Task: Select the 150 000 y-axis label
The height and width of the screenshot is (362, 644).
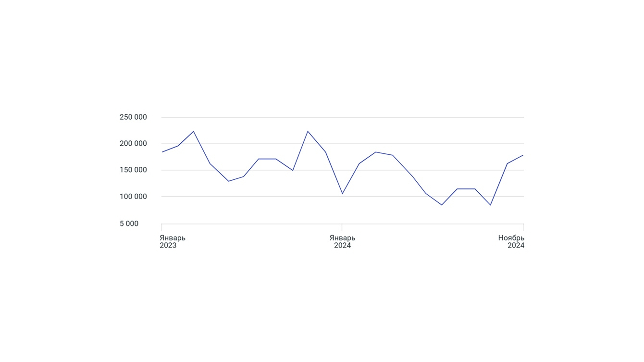Action: [x=133, y=170]
